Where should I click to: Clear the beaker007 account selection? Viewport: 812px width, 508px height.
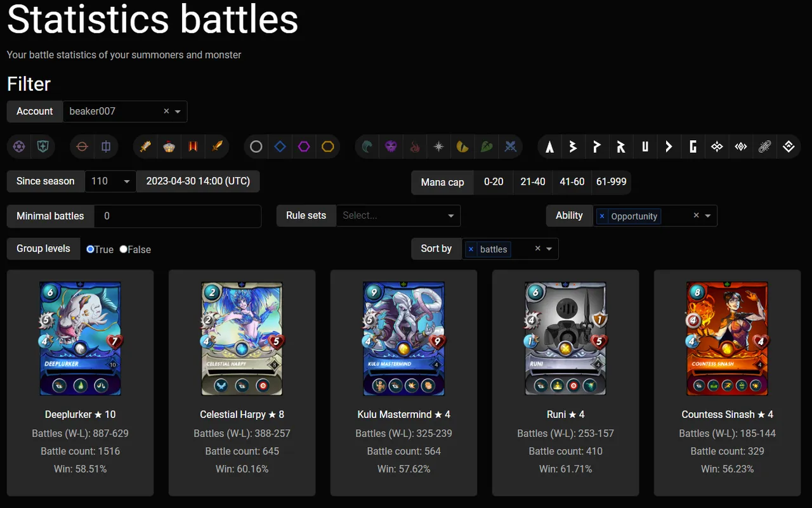pos(166,111)
